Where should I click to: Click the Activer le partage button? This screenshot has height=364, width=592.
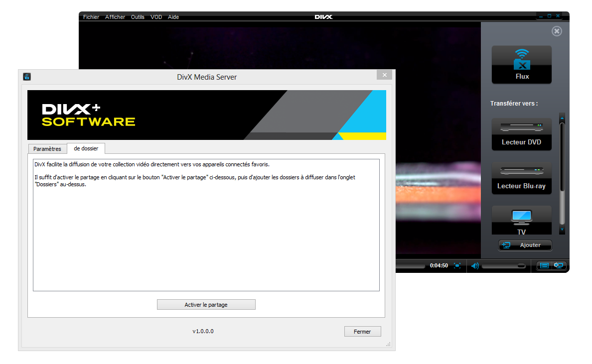point(206,304)
